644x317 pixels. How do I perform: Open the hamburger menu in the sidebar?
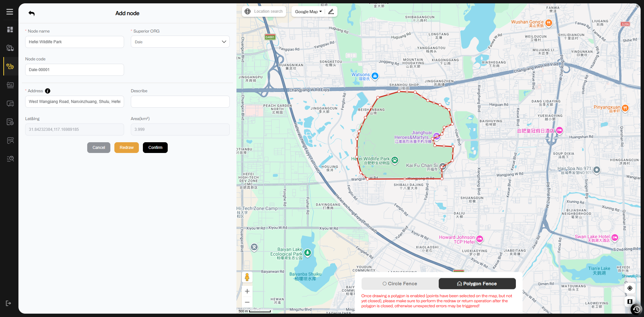10,12
